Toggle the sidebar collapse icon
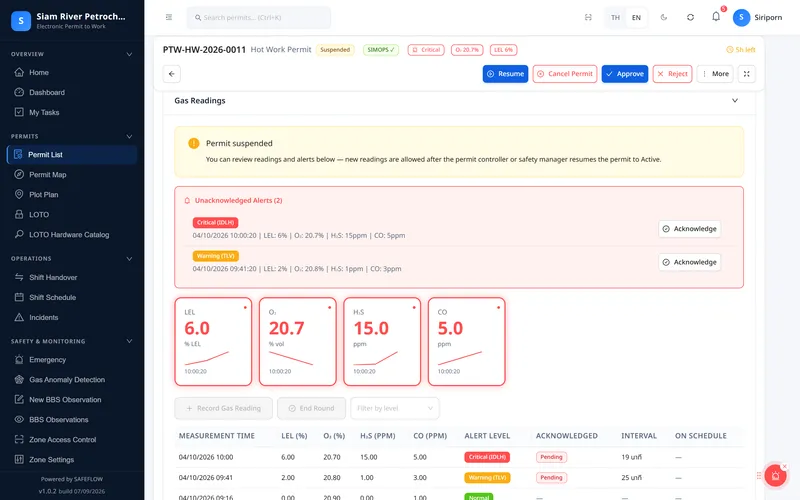Screen dimensions: 800x500 169,17
